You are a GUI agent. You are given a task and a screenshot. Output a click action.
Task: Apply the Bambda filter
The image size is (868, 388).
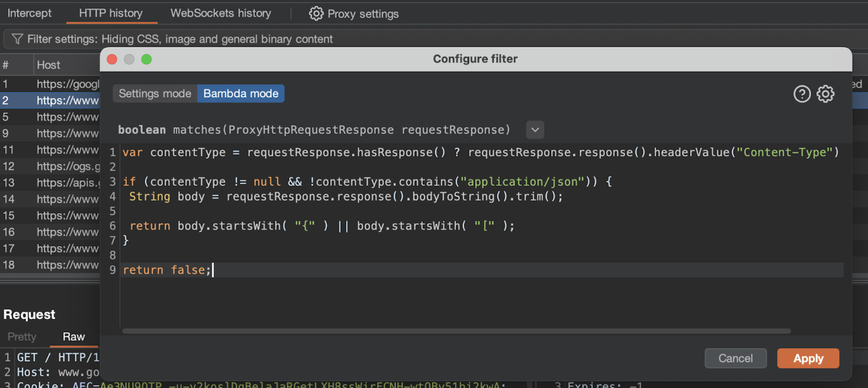tap(808, 358)
